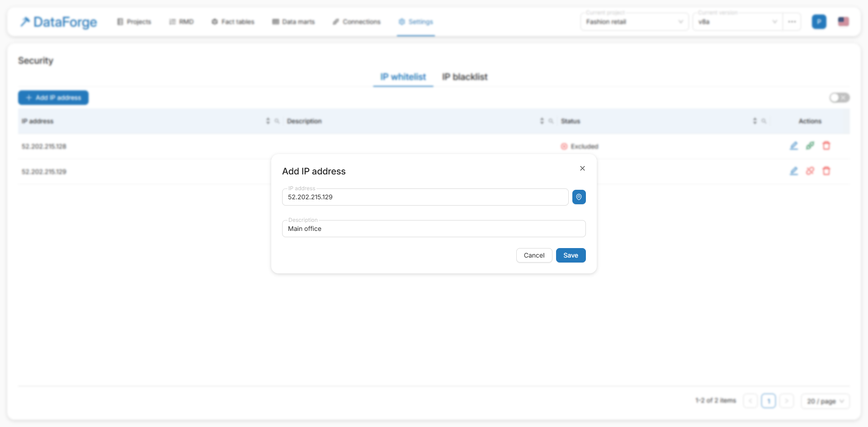Click edit icon for 52.202.215.128
The image size is (868, 427).
tap(794, 146)
